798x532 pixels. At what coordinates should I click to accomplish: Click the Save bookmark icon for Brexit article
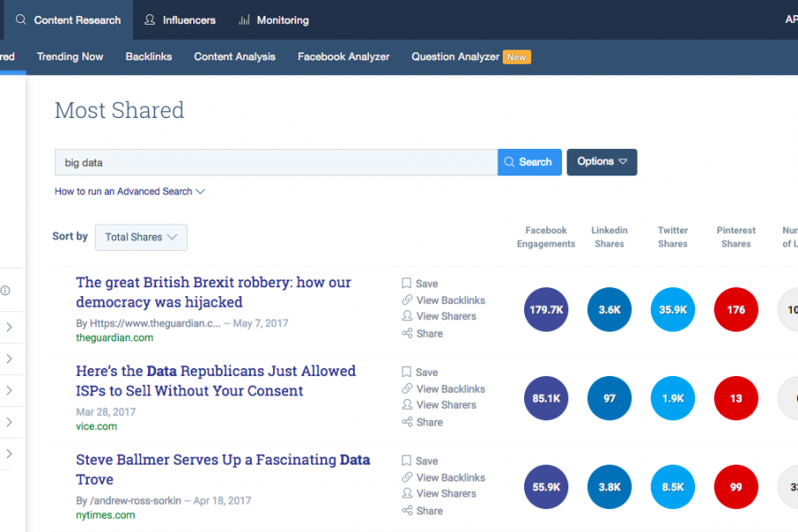point(407,283)
